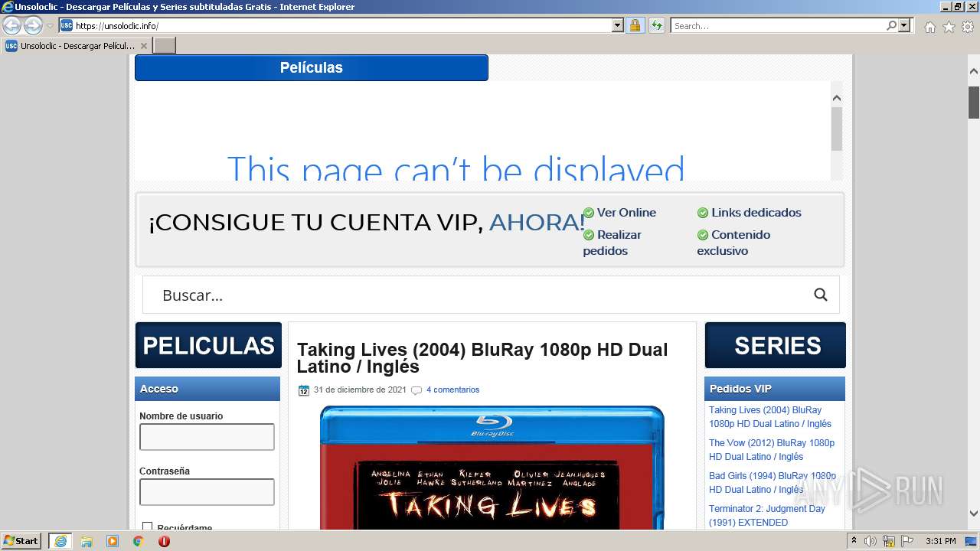Show hidden system tray icons arrow
Screen dimensions: 980x551
point(854,541)
